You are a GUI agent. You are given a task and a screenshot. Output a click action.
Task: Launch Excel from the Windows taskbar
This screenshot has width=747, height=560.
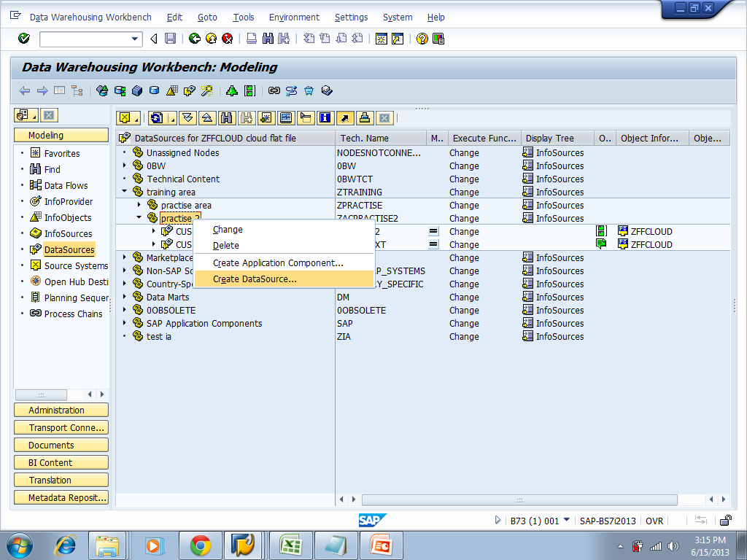click(290, 545)
